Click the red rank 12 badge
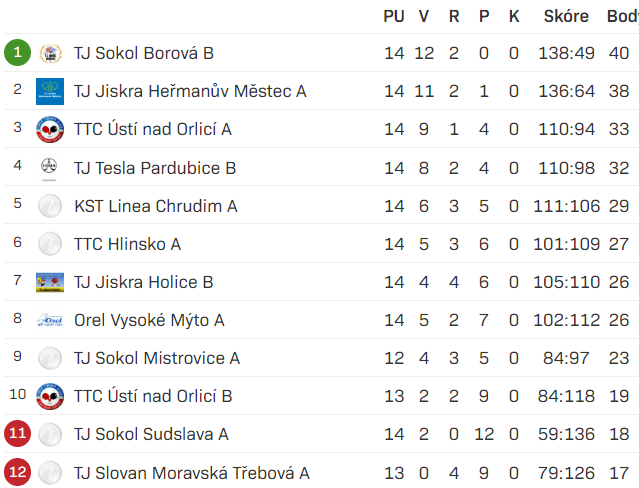Image resolution: width=639 pixels, height=488 pixels. 18,472
